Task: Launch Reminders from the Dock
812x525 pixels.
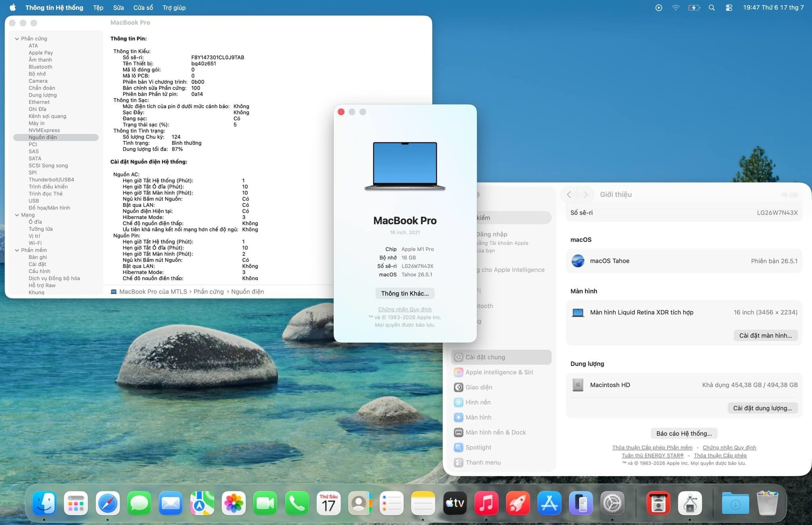Action: [391, 503]
